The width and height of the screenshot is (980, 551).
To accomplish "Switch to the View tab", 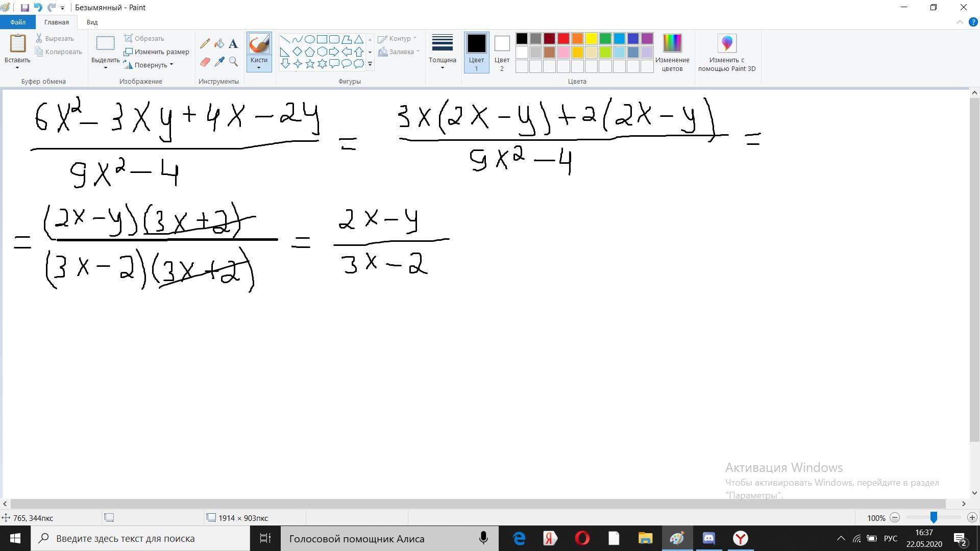I will pyautogui.click(x=92, y=22).
